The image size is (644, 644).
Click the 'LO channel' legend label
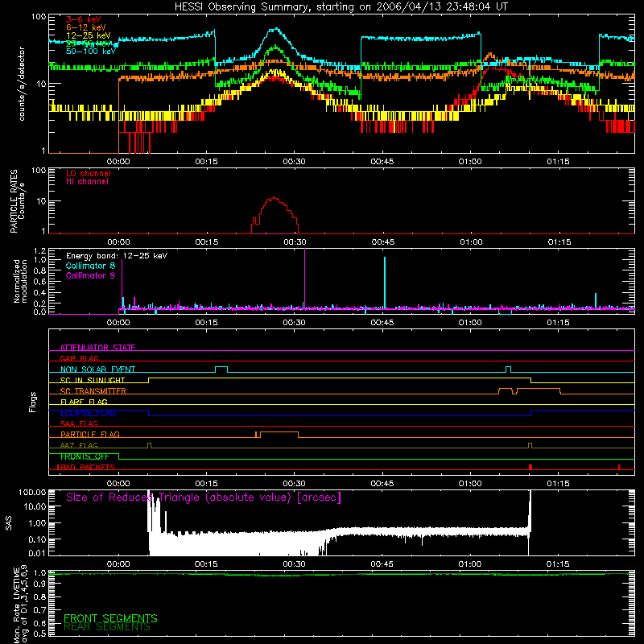click(x=89, y=173)
